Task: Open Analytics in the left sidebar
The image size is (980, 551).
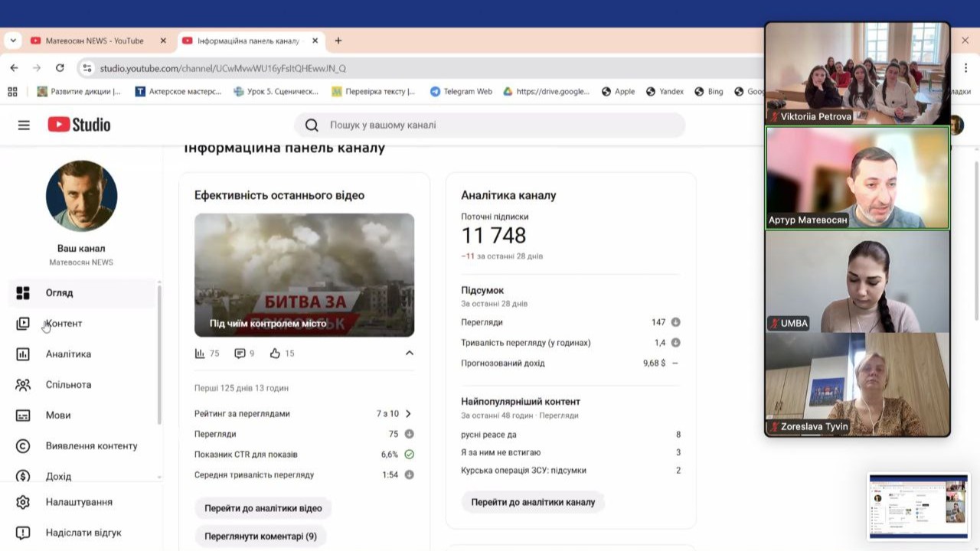Action: [x=68, y=354]
